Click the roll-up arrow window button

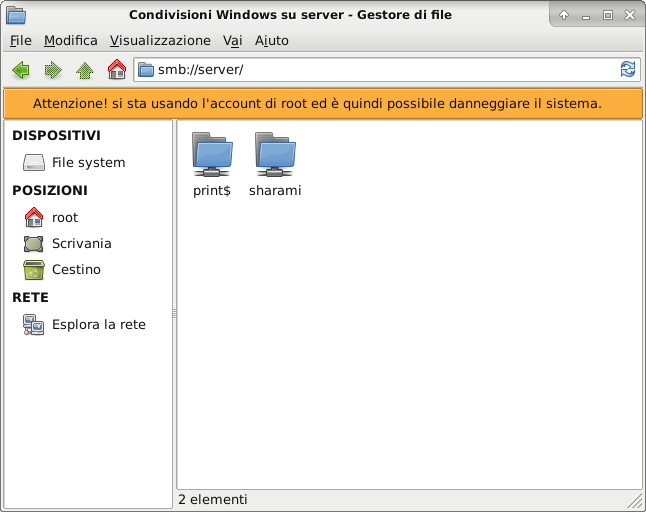[564, 16]
